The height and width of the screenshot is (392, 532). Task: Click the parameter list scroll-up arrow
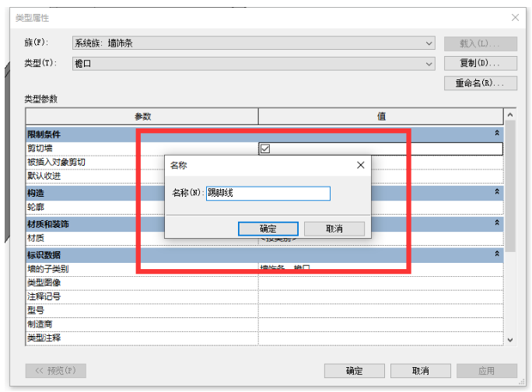(x=510, y=115)
